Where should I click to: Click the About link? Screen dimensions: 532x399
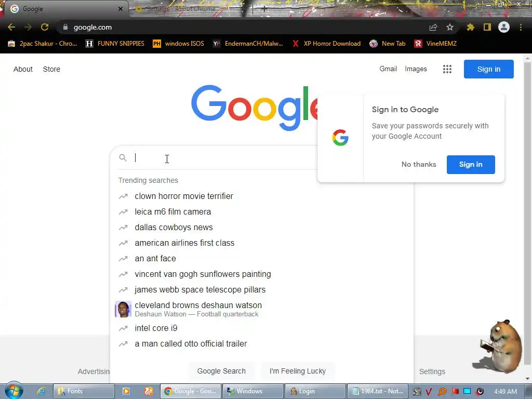[x=23, y=69]
